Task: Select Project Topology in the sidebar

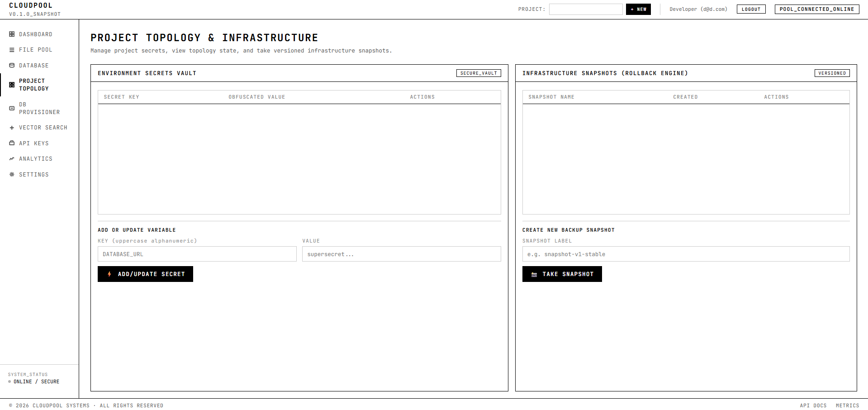Action: click(x=39, y=85)
